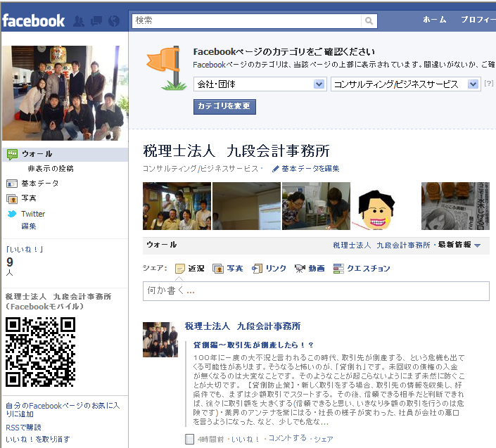Screen dimensions: 496x448
Task: Click the 基本データ sidebar icon
Action: [x=12, y=184]
